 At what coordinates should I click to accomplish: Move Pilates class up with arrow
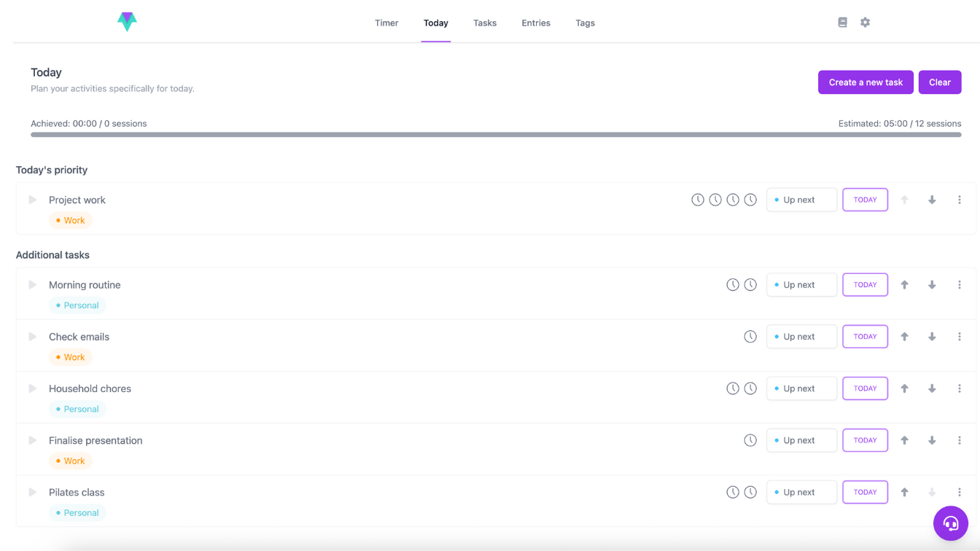click(904, 492)
